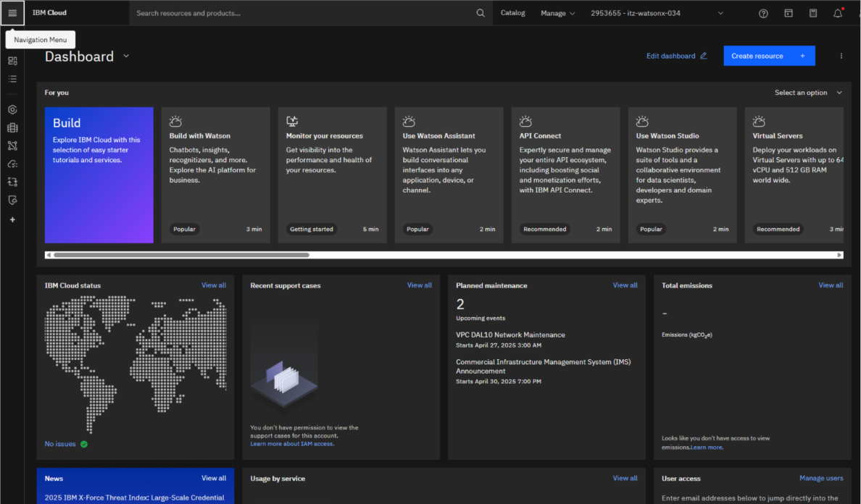Click the No issues status link
The height and width of the screenshot is (504, 861).
(x=60, y=444)
